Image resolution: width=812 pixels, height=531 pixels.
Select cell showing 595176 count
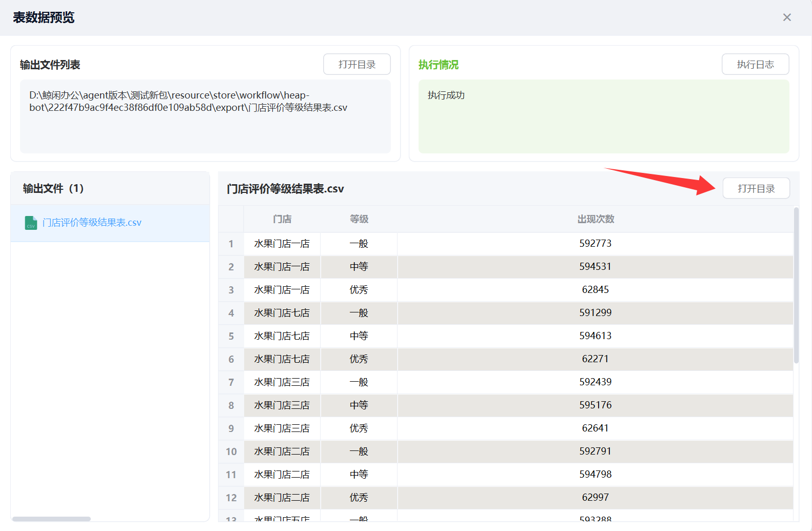point(595,405)
